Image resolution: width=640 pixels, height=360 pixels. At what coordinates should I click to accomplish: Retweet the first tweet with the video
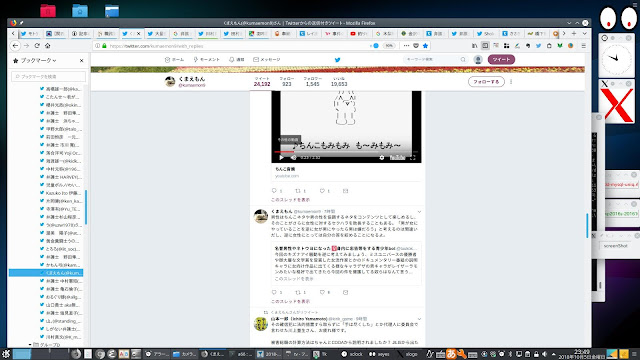[x=298, y=191]
